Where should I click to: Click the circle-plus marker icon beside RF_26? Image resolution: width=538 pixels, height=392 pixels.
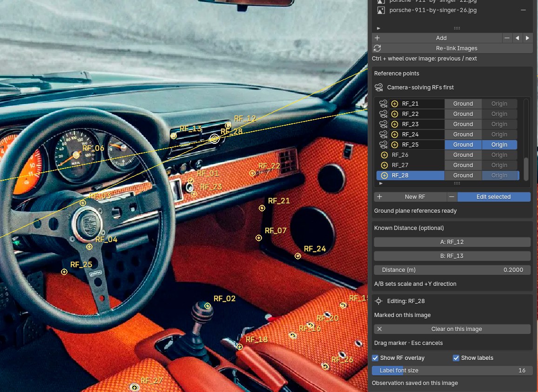384,155
